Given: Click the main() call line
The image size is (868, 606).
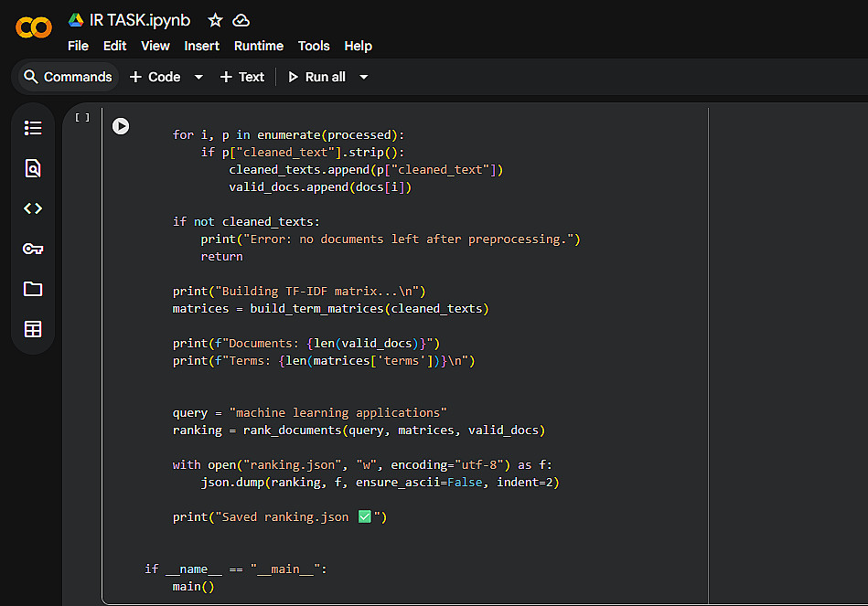Looking at the screenshot, I should pos(193,587).
